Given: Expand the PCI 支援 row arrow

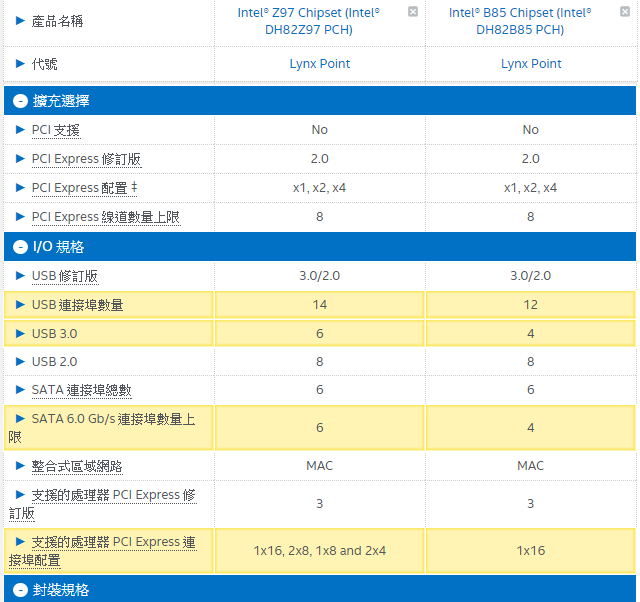Looking at the screenshot, I should click(20, 129).
